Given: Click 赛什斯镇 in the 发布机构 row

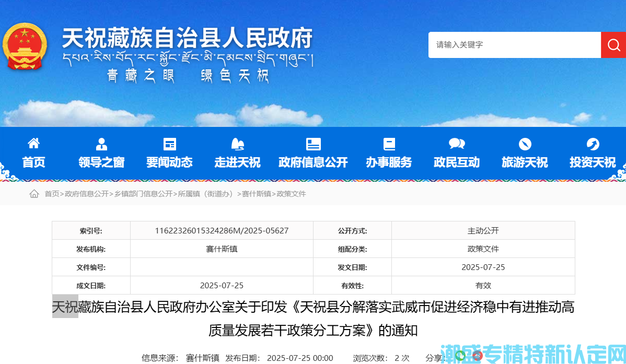Looking at the screenshot, I should coord(222,249).
